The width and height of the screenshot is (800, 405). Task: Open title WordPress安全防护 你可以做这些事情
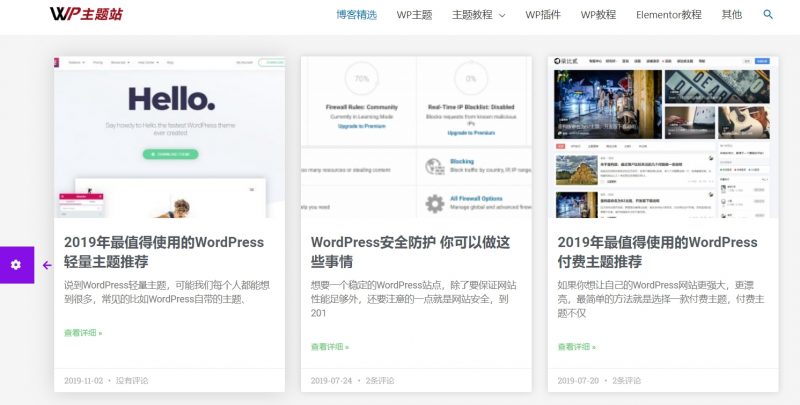[410, 251]
